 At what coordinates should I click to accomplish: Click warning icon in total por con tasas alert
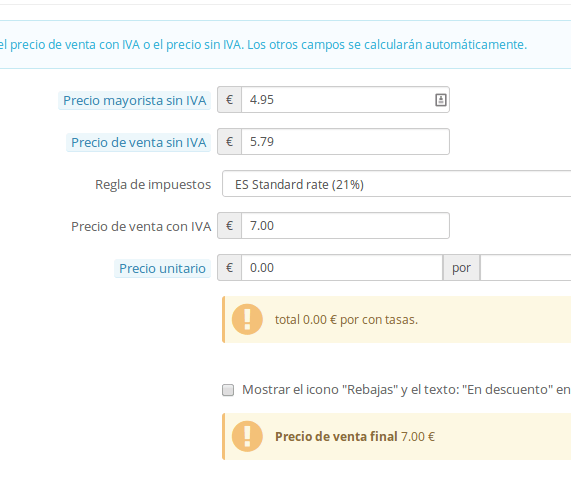(x=247, y=319)
